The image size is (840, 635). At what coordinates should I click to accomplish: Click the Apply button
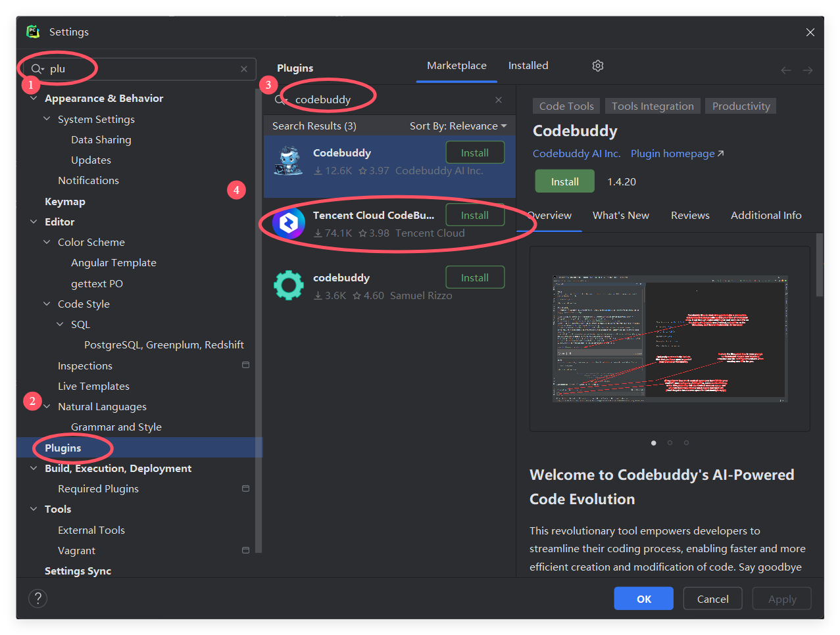tap(782, 599)
